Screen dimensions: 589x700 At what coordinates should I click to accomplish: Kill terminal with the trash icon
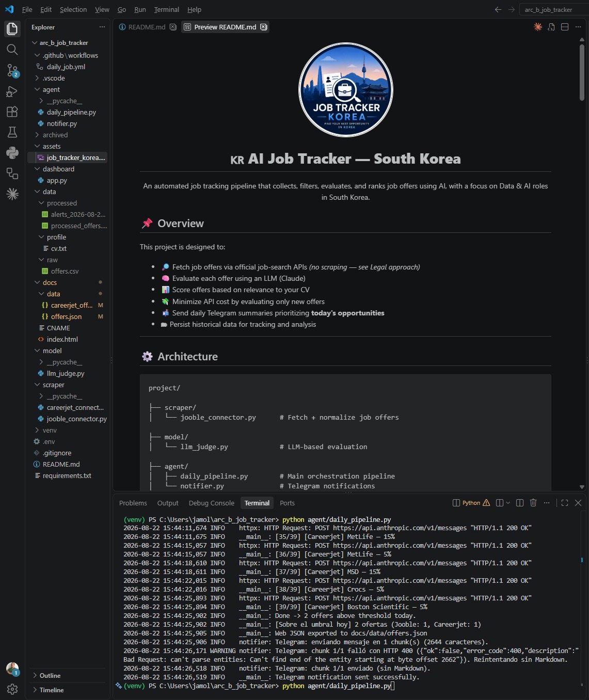(x=533, y=503)
